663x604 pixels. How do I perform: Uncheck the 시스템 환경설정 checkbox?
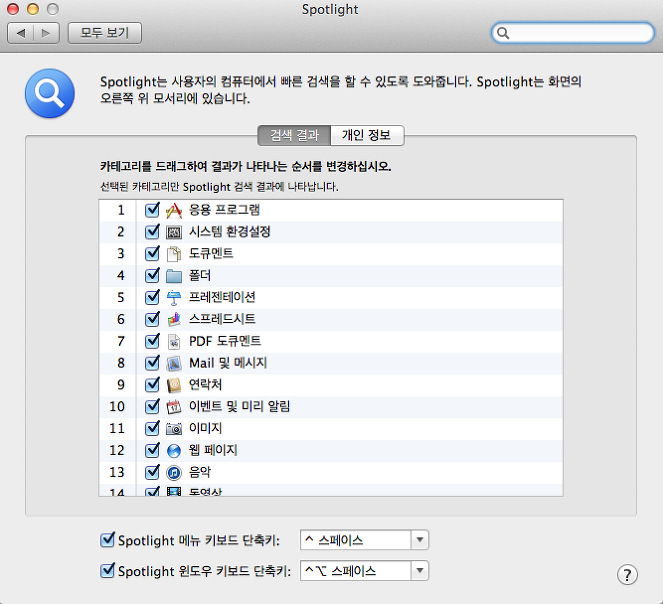[152, 232]
